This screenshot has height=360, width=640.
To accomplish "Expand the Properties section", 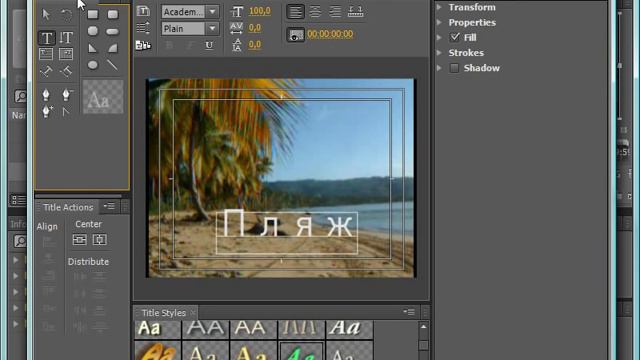I will click(x=439, y=22).
